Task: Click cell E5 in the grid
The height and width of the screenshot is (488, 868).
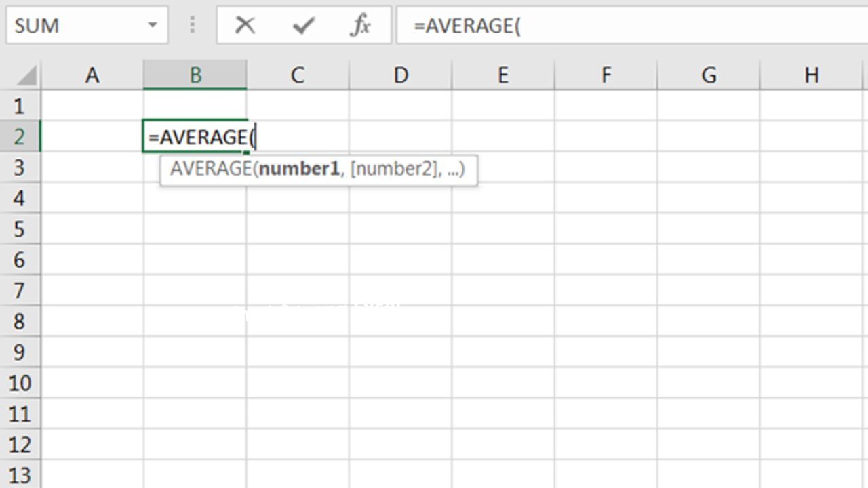Action: point(503,229)
